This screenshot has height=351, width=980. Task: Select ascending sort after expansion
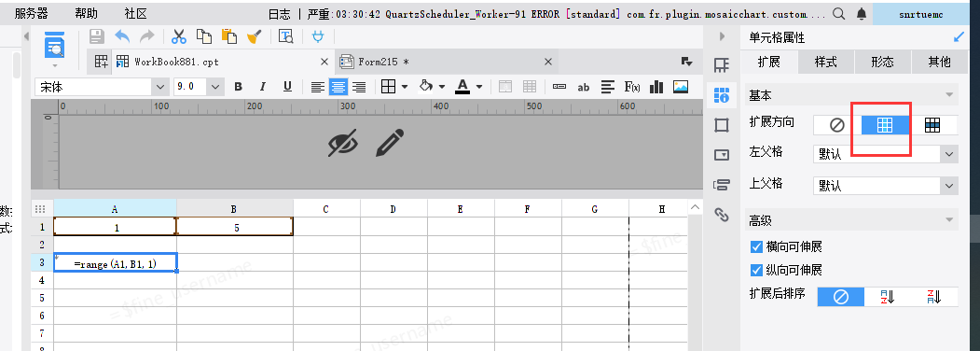coord(888,297)
